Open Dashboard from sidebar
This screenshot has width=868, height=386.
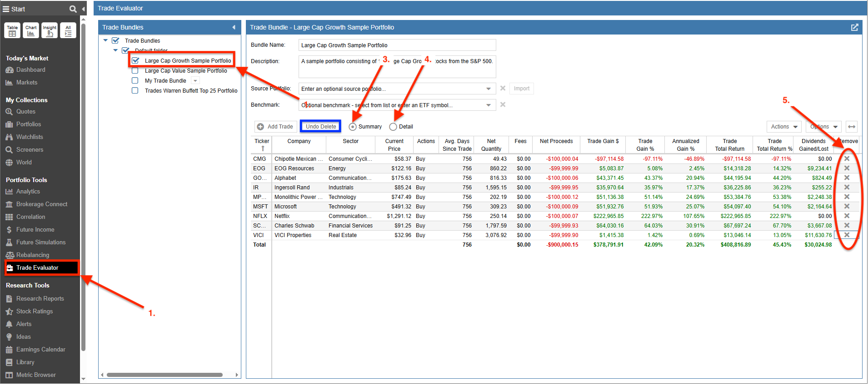pos(30,69)
